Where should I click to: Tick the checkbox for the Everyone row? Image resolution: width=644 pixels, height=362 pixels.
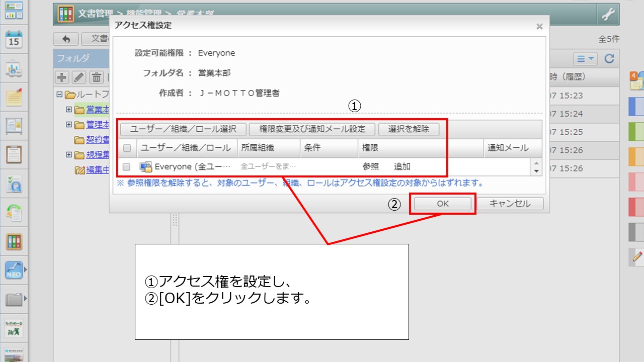point(127,166)
